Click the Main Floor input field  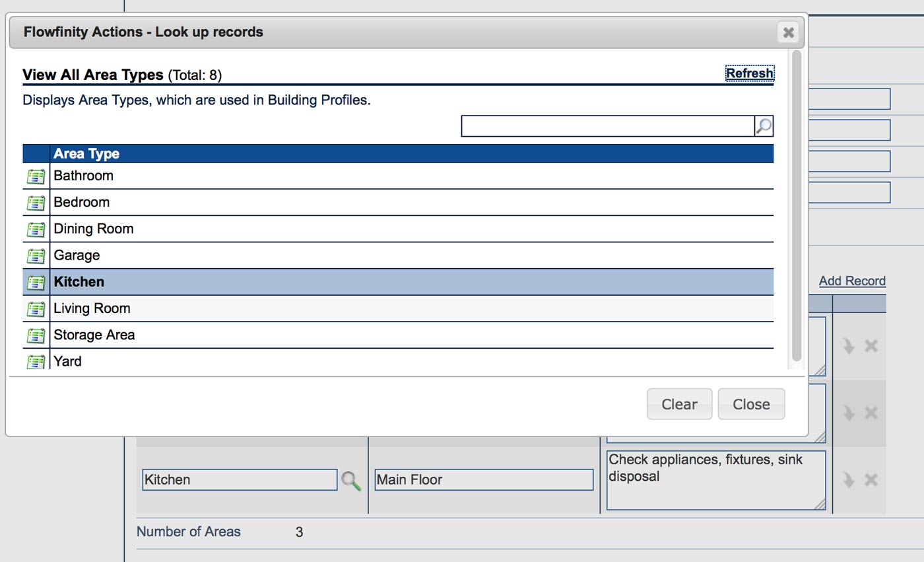tap(484, 480)
